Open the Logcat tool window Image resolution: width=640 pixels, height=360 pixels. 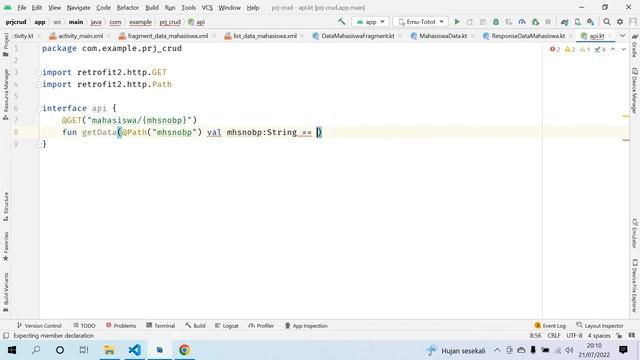pyautogui.click(x=227, y=326)
